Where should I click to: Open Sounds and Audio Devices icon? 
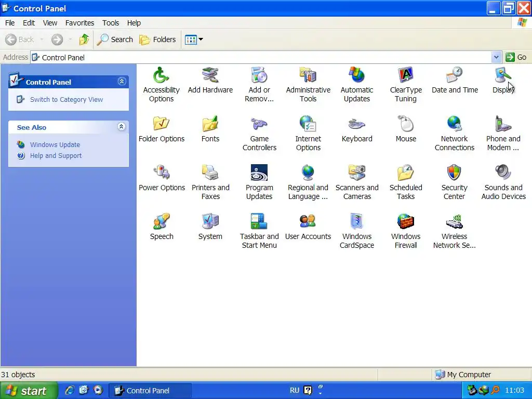503,172
